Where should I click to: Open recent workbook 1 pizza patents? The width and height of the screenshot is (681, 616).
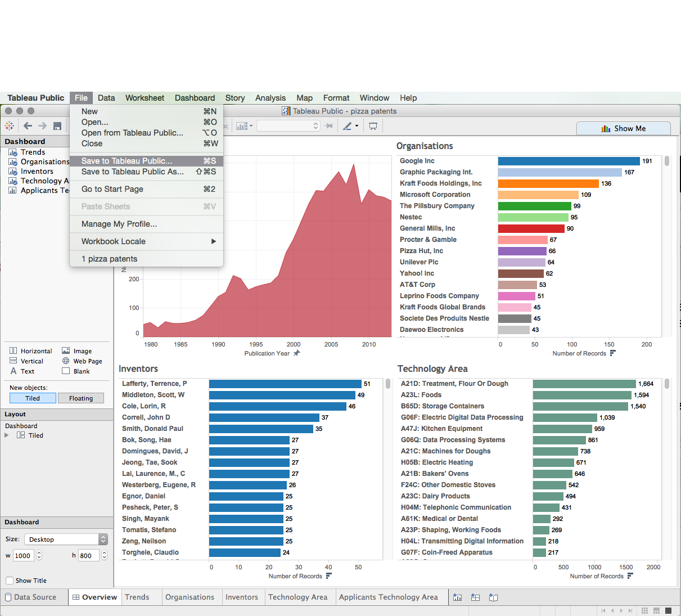click(x=146, y=259)
